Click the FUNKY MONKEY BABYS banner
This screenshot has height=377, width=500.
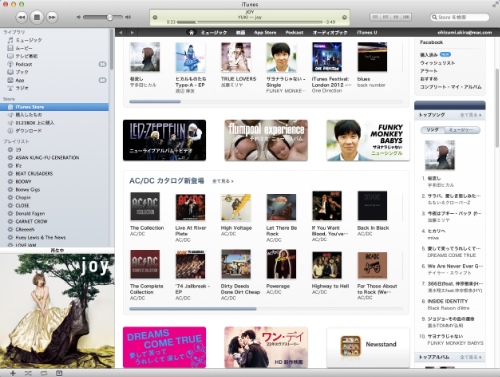coord(368,140)
